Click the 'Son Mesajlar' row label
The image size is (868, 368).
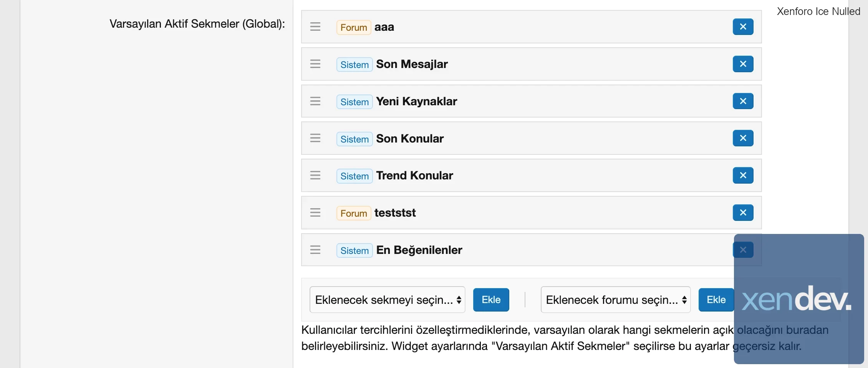point(412,64)
